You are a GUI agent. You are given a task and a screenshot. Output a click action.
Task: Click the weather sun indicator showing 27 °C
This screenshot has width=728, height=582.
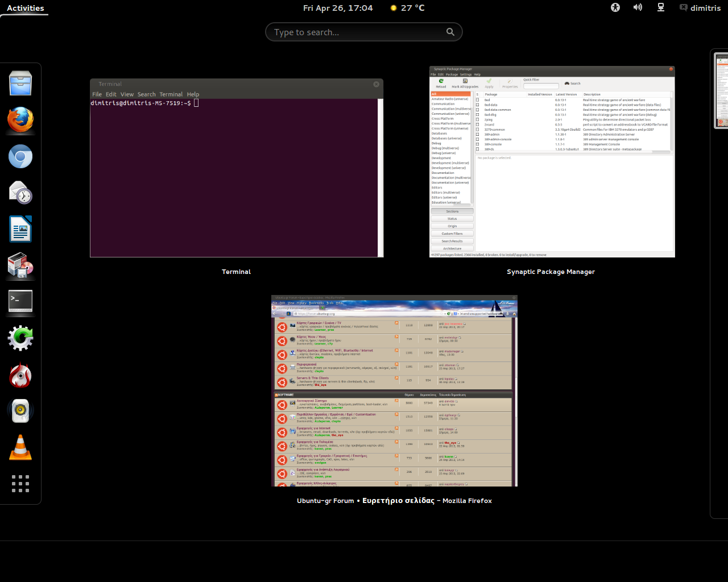click(x=407, y=8)
